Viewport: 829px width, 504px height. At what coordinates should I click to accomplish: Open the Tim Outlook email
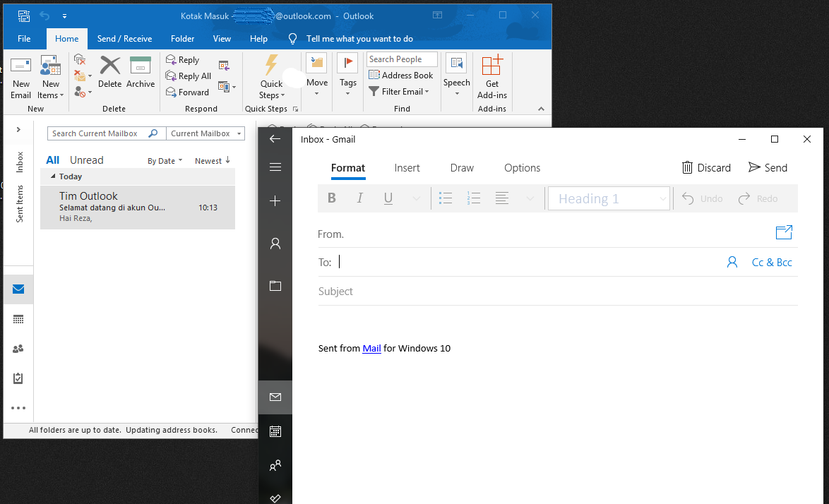click(x=138, y=207)
